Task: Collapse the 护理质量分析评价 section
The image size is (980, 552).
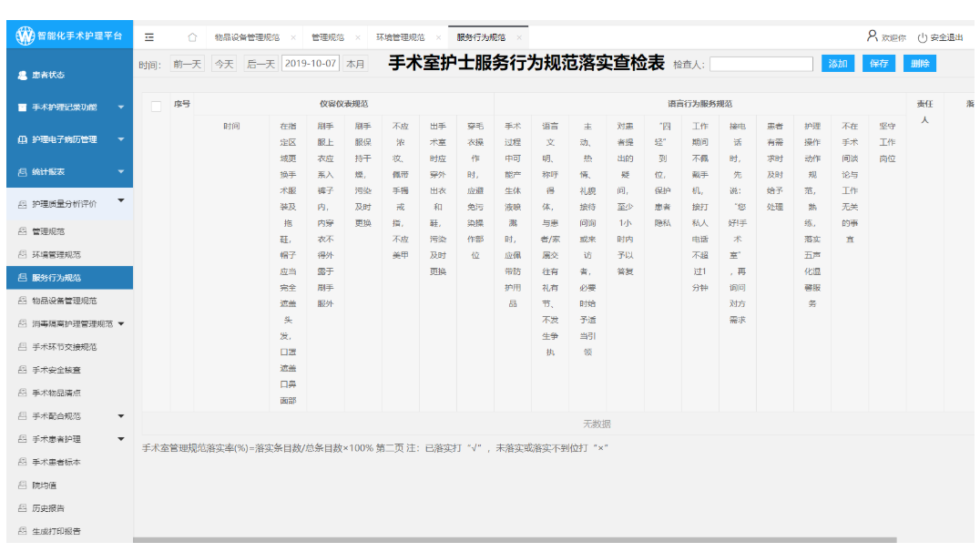Action: tap(120, 200)
